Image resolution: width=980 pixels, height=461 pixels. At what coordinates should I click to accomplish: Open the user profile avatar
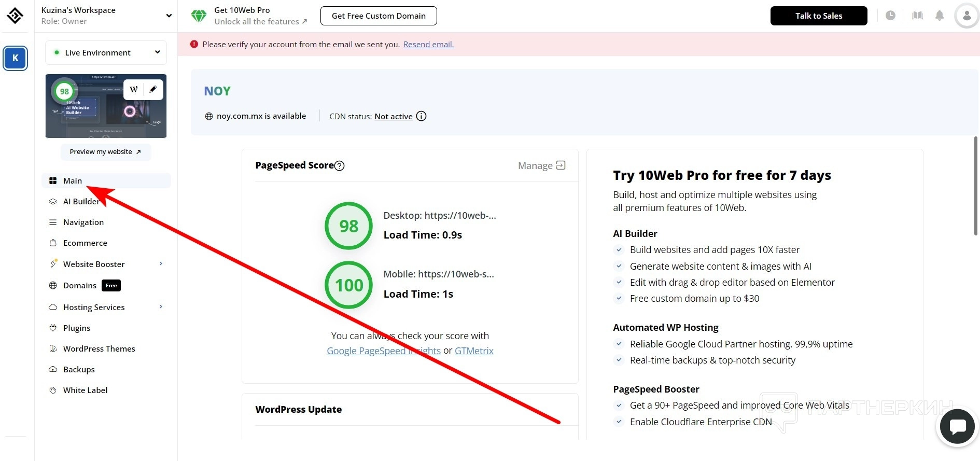pos(967,16)
